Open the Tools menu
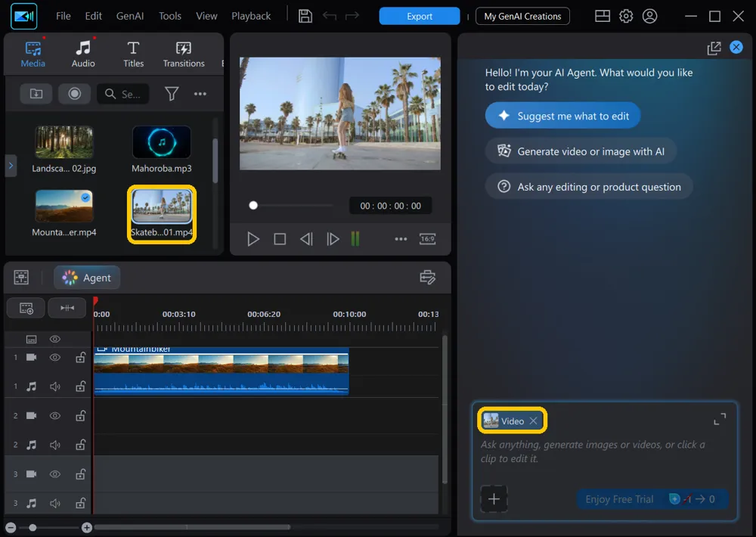The height and width of the screenshot is (537, 756). point(169,16)
